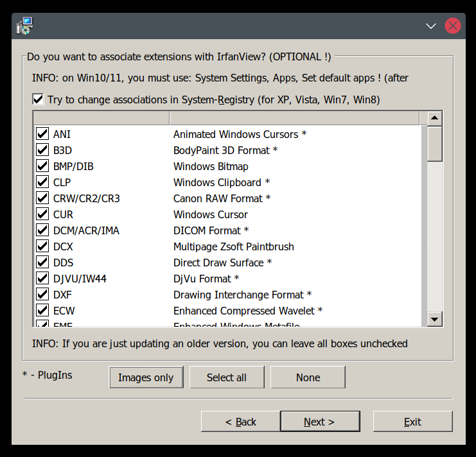Toggle the System-Registry associations checkbox
The width and height of the screenshot is (476, 457).
[x=39, y=99]
